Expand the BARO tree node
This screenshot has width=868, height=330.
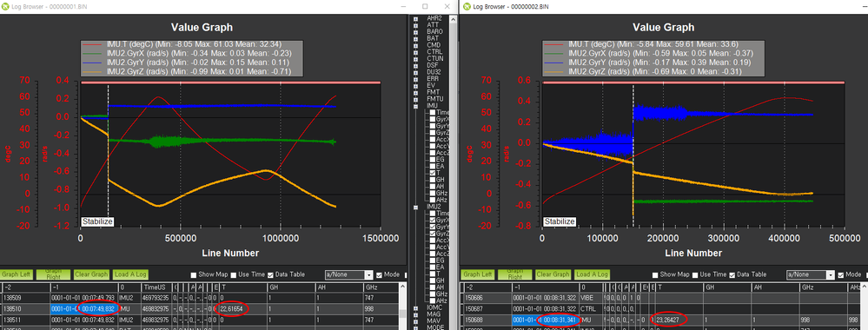416,31
